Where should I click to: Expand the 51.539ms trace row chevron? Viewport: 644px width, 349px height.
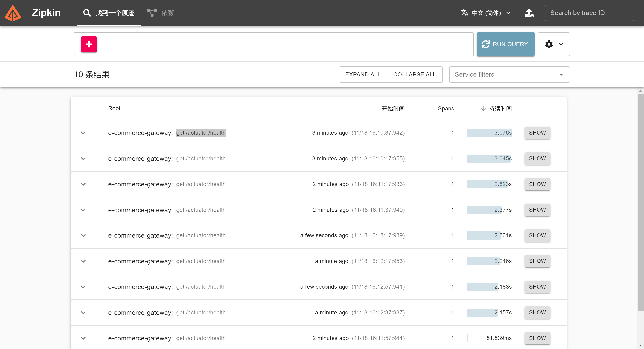[83, 338]
